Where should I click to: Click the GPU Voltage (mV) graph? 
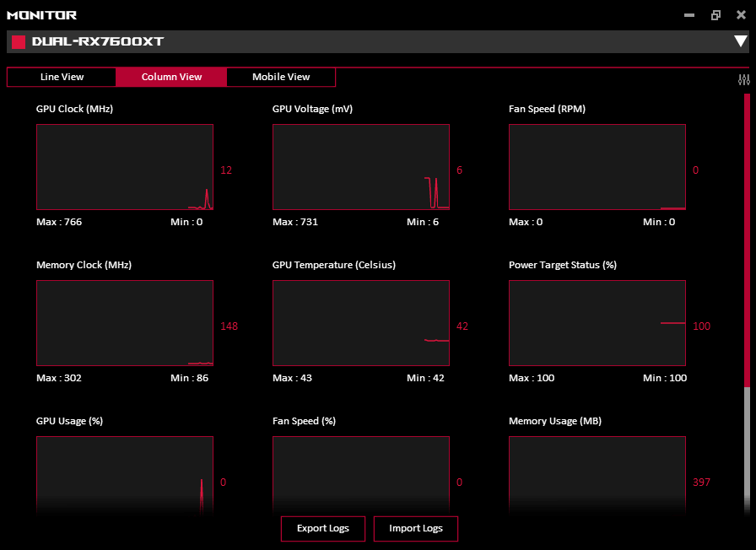361,167
